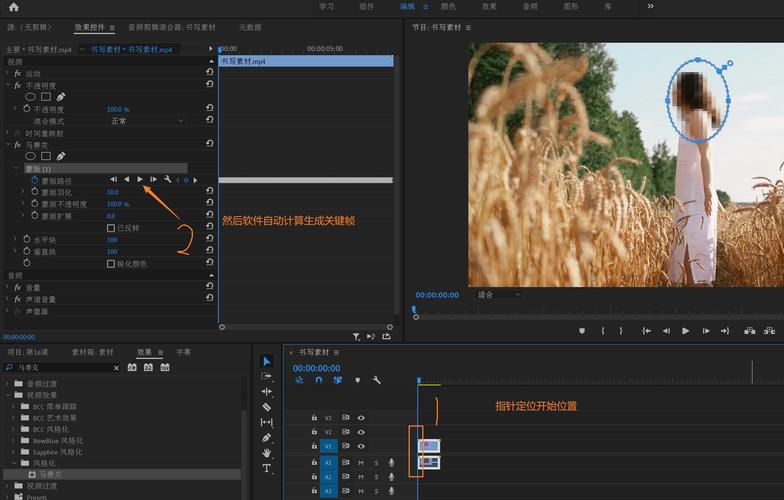Switch to 效果控件 tab
Viewport: 784px width, 500px height.
coord(90,28)
